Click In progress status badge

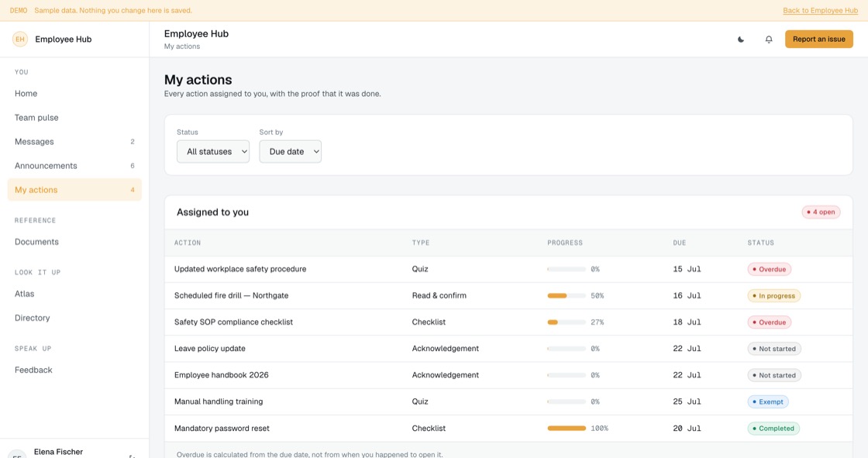[774, 296]
